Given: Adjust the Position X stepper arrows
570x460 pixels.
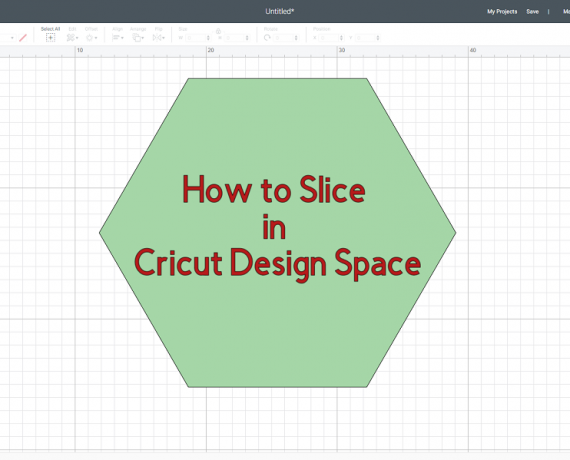Looking at the screenshot, I should tap(341, 38).
